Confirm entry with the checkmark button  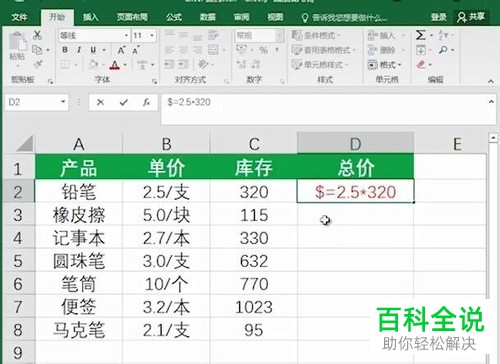pyautogui.click(x=124, y=102)
